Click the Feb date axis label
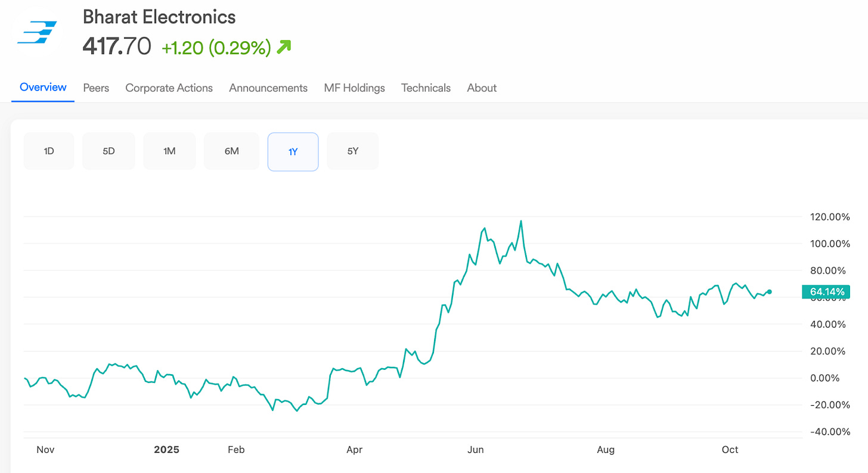 coord(236,450)
